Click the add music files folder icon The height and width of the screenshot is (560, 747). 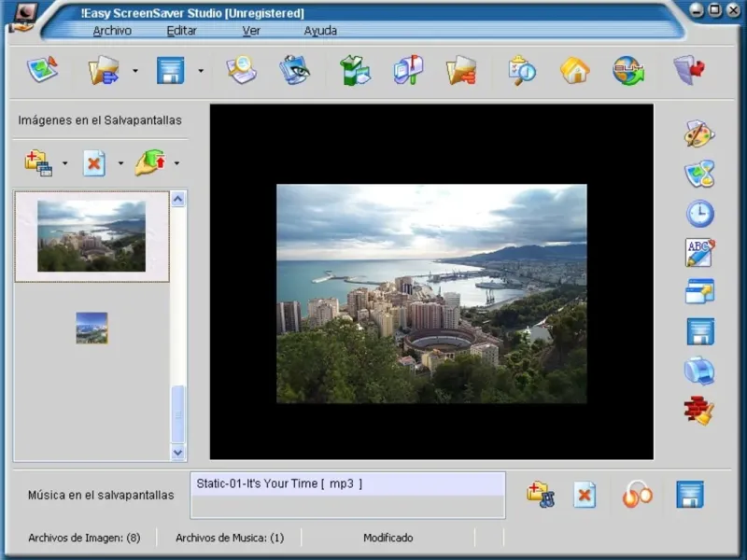pos(540,495)
